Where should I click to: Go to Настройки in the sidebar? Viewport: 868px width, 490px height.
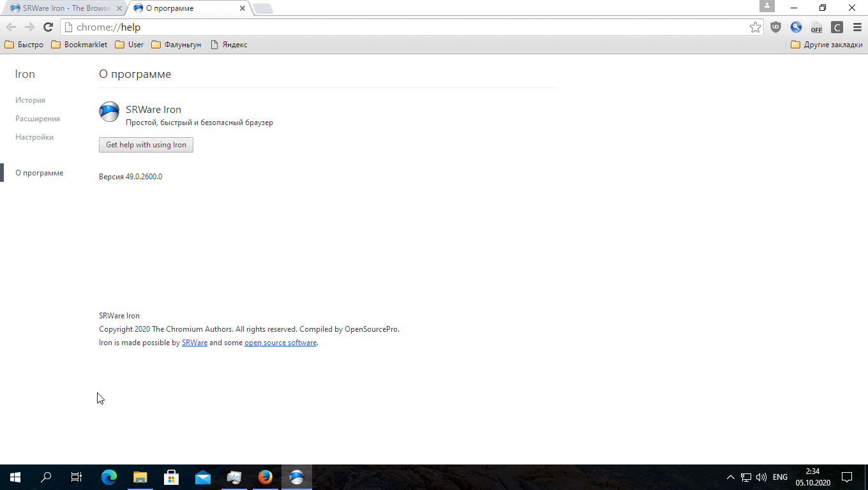click(x=34, y=137)
